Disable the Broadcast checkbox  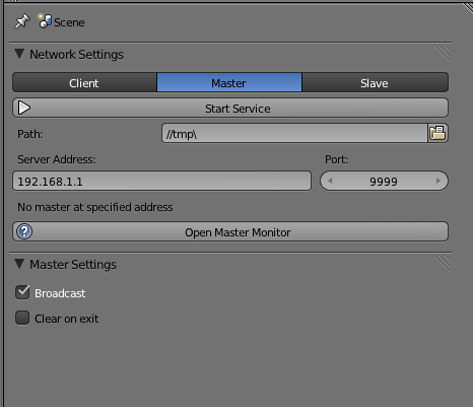point(22,292)
